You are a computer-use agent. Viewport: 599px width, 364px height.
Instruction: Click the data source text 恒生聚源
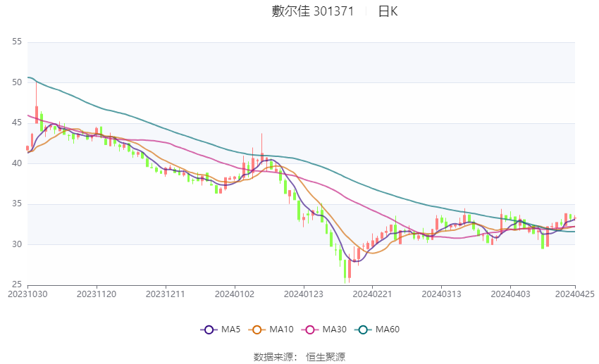coord(326,357)
